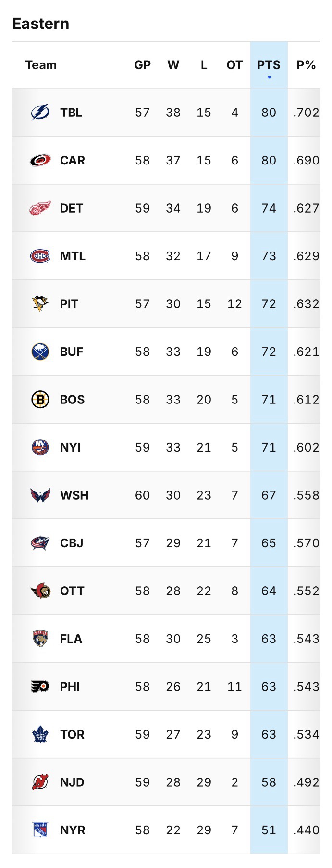This screenshot has width=332, height=868.
Task: Click the Montreal Canadiens logo
Action: pos(40,256)
